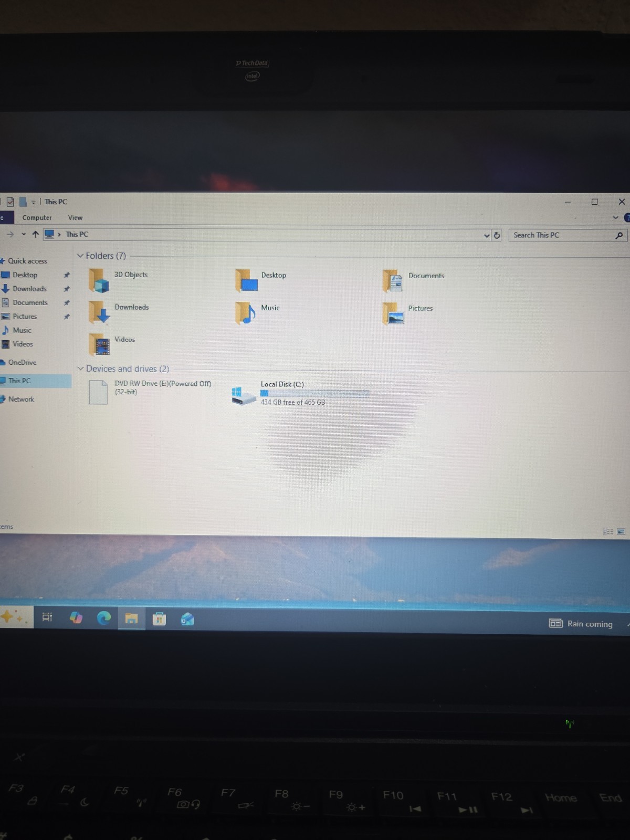Image resolution: width=630 pixels, height=840 pixels.
Task: Open the Downloads folder in Folders group
Action: (x=119, y=312)
